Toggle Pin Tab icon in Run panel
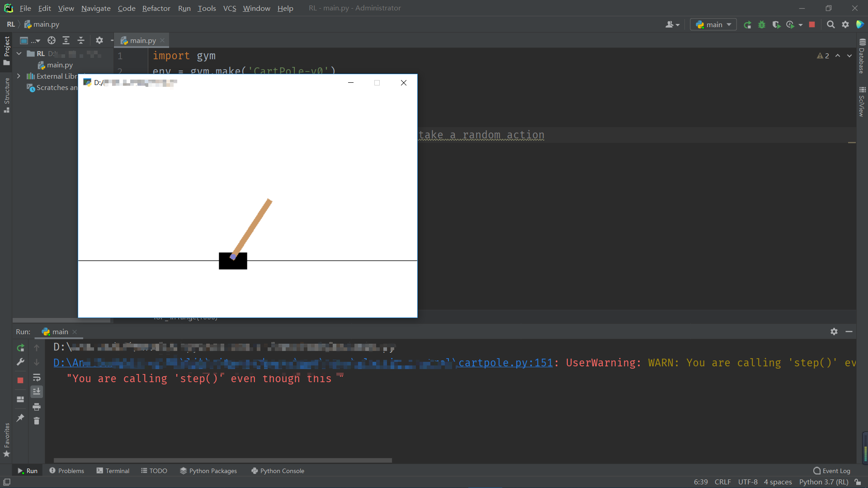Screen dimensions: 868x488 click(20, 418)
